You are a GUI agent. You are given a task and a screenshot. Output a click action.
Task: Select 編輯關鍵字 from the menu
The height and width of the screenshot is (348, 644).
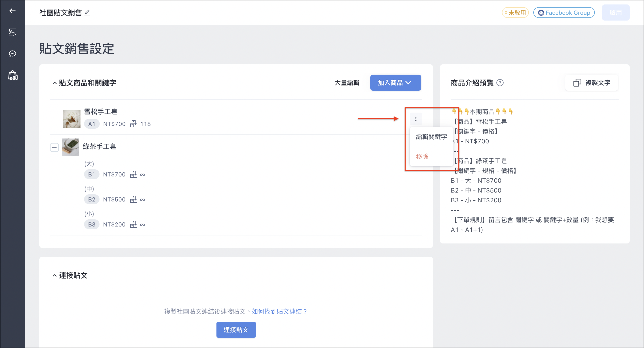(431, 136)
